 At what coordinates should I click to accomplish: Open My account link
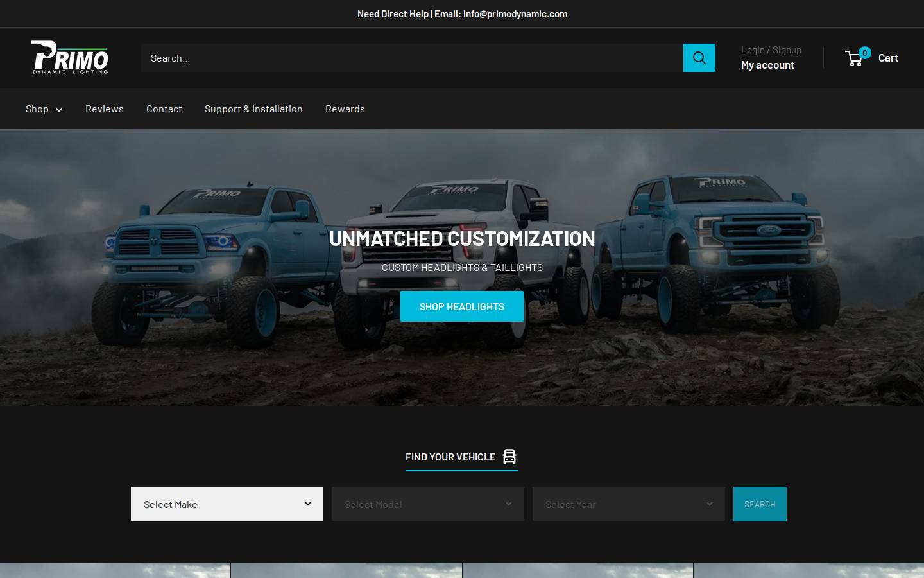pos(767,65)
